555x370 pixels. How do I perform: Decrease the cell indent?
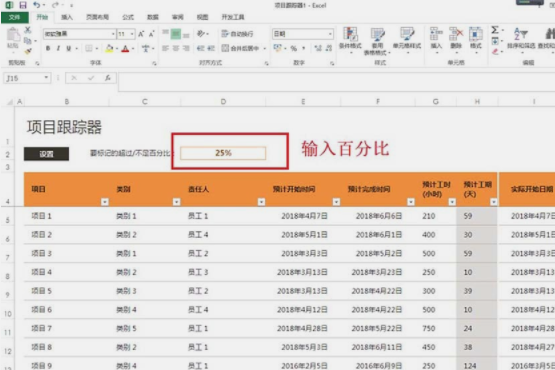tap(201, 48)
